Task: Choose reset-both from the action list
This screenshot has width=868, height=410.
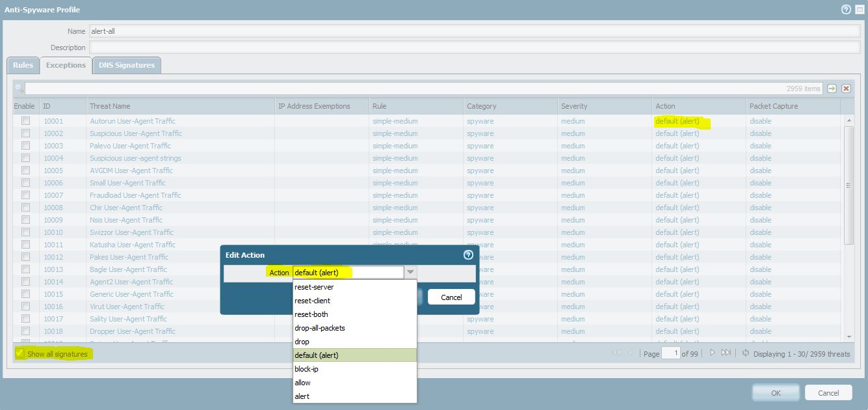Action: (x=311, y=314)
